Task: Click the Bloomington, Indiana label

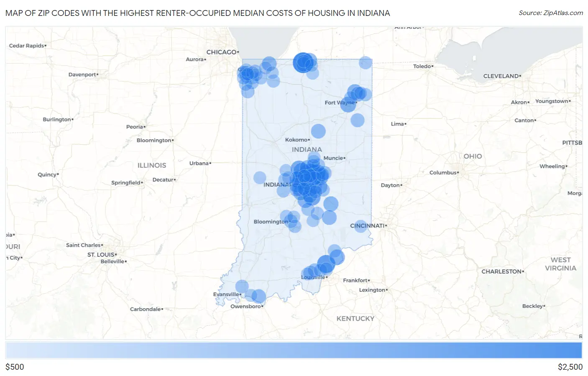Action: [x=271, y=222]
